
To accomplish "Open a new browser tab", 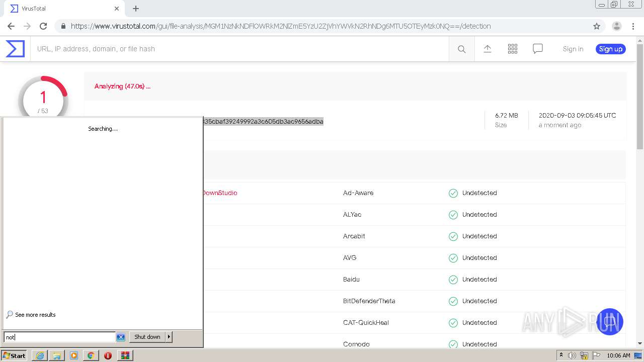I will click(136, 9).
